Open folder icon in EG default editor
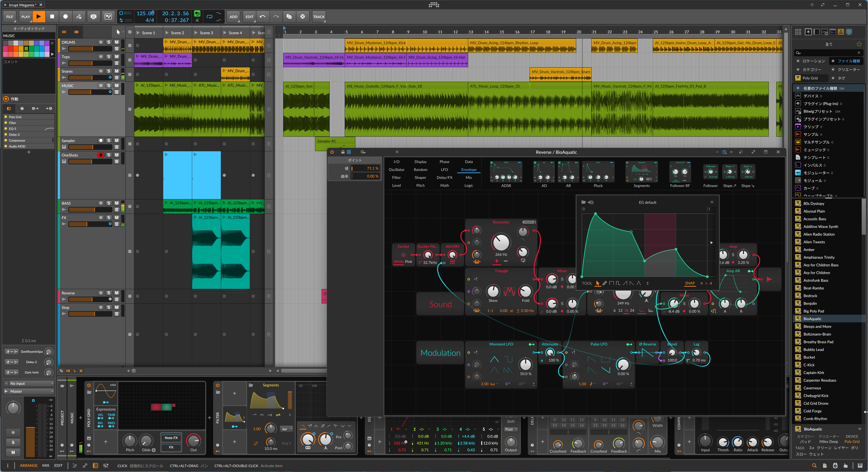The width and height of the screenshot is (868, 472). click(583, 202)
